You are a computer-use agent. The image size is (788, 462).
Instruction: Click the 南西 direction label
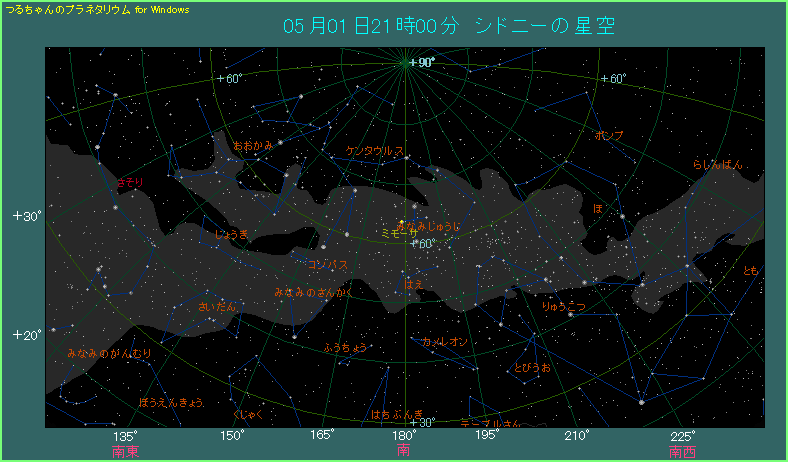683,452
